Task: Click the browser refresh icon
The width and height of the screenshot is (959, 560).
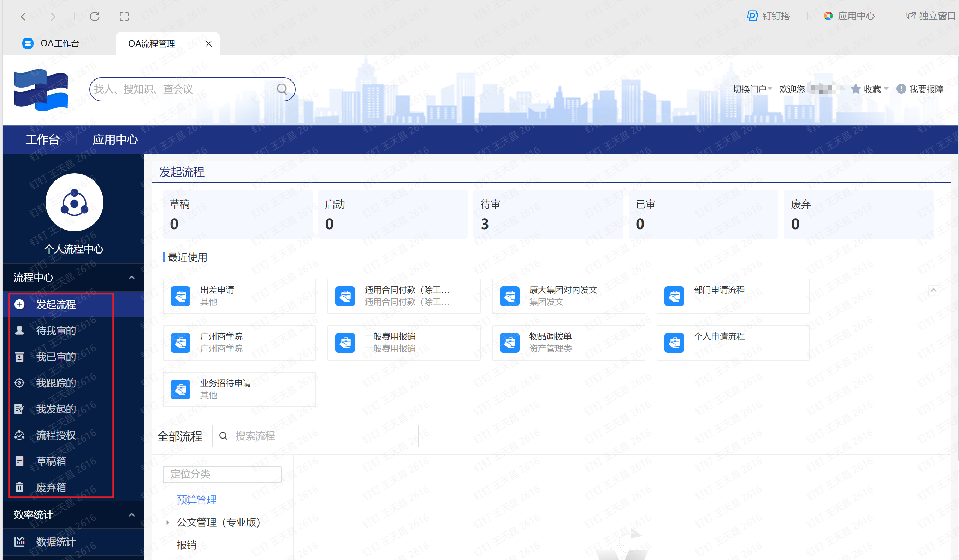Action: (95, 16)
